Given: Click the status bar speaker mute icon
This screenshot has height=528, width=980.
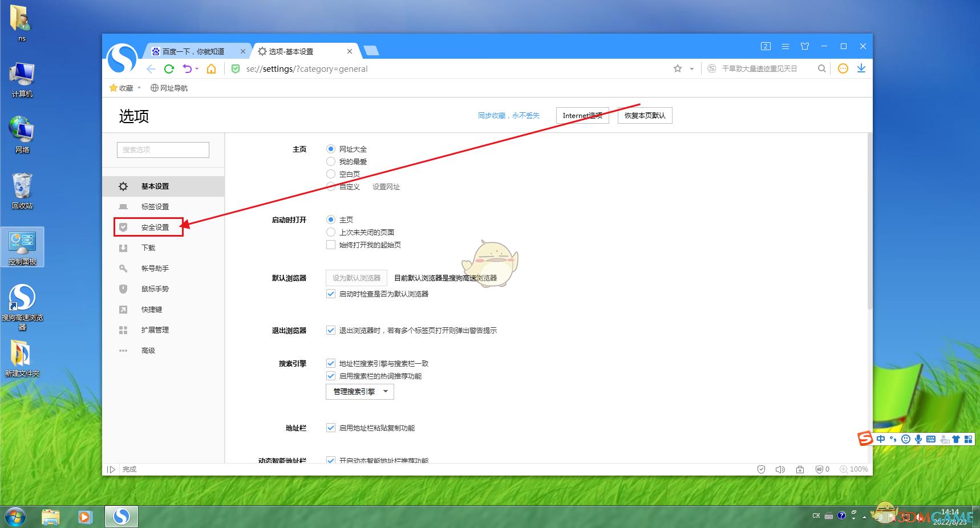Looking at the screenshot, I should click(780, 469).
